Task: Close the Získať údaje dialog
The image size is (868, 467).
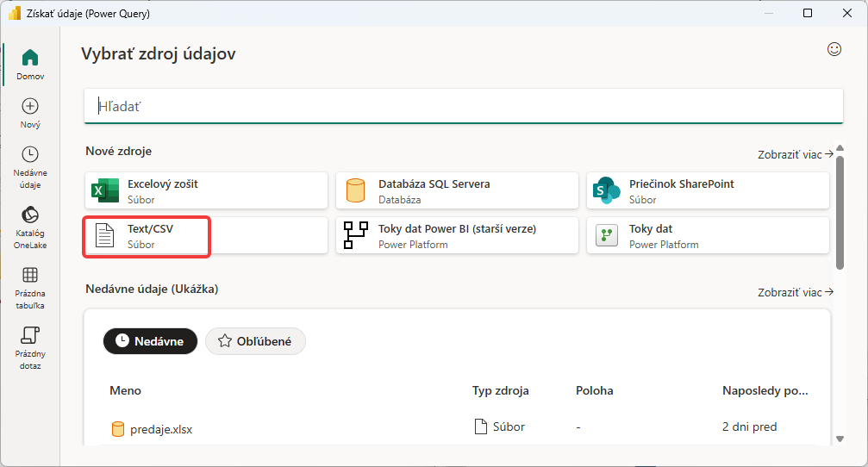Action: (847, 13)
